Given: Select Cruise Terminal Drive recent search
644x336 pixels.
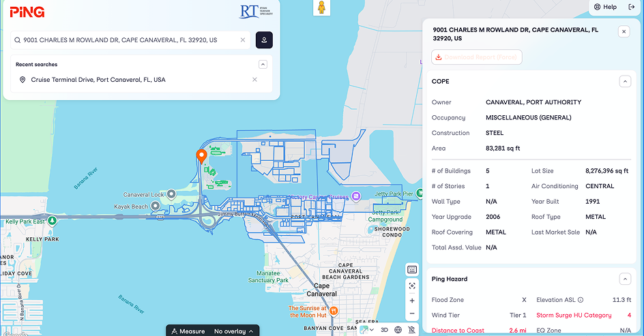Looking at the screenshot, I should (x=98, y=80).
